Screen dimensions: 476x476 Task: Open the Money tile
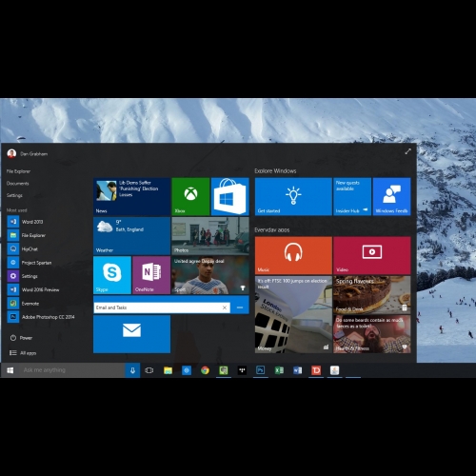coord(293,314)
